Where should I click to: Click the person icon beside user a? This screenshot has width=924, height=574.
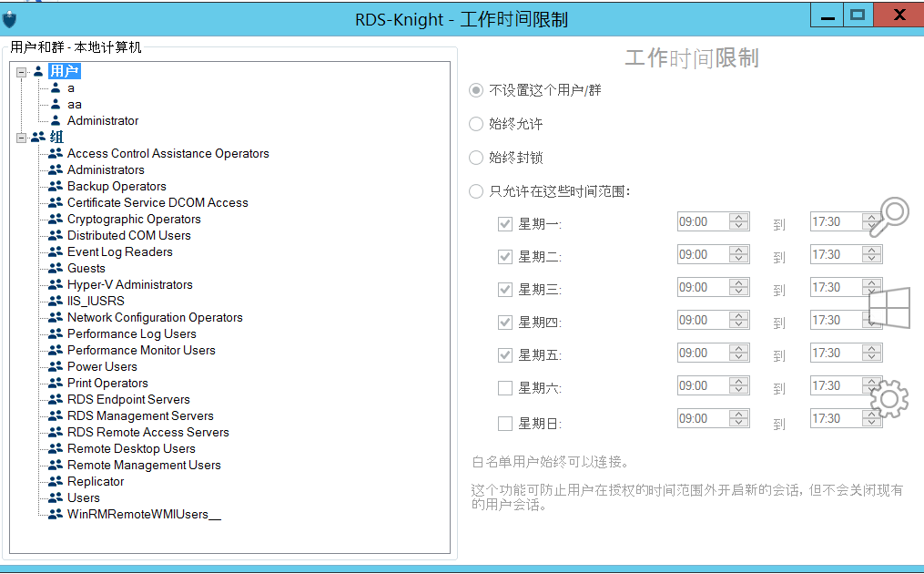tap(56, 87)
